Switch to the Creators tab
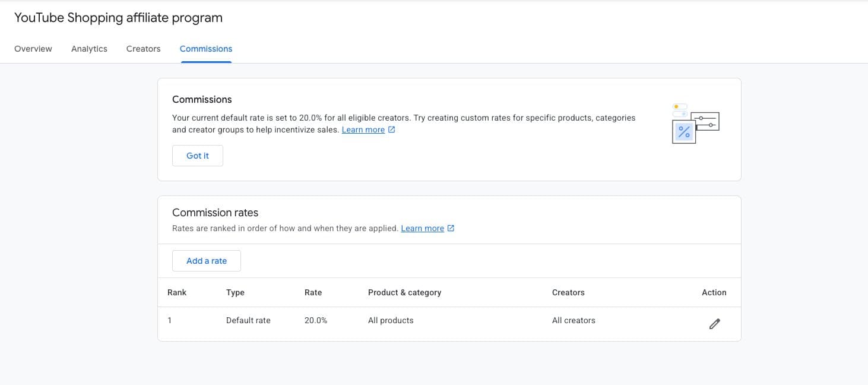 click(143, 48)
